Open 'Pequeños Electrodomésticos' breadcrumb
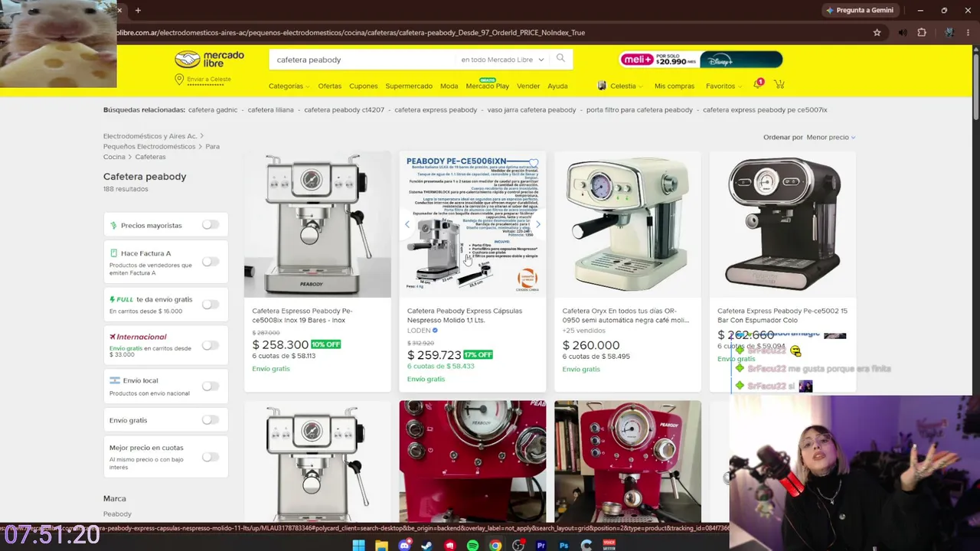The width and height of the screenshot is (980, 551). [149, 146]
